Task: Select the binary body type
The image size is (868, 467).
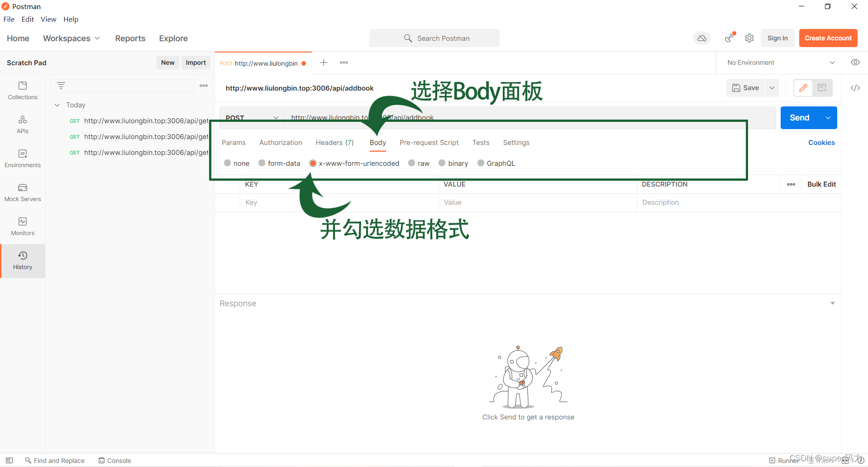Action: tap(442, 163)
